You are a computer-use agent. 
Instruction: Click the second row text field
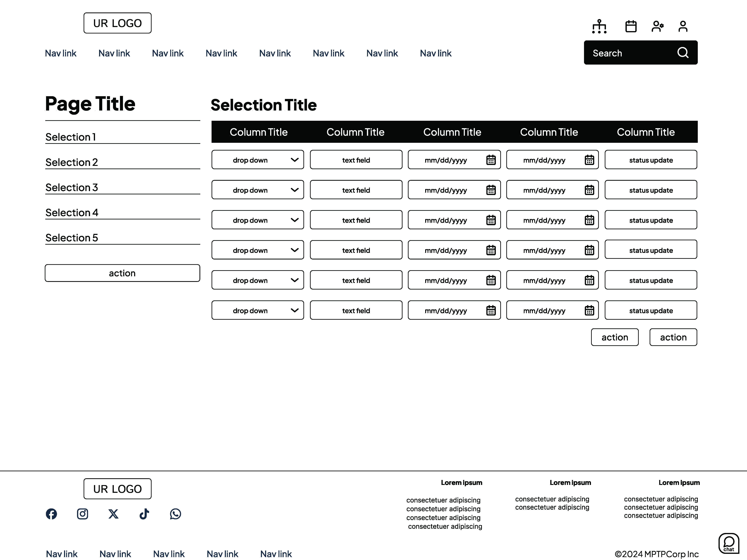[356, 190]
